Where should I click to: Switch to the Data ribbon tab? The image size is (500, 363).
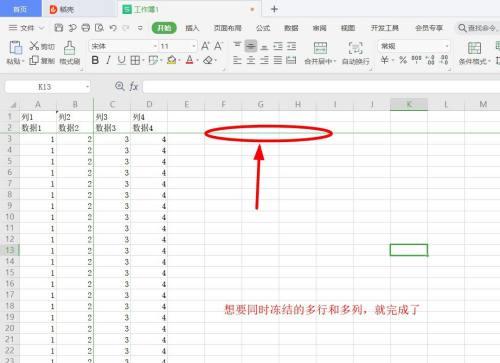click(x=291, y=28)
